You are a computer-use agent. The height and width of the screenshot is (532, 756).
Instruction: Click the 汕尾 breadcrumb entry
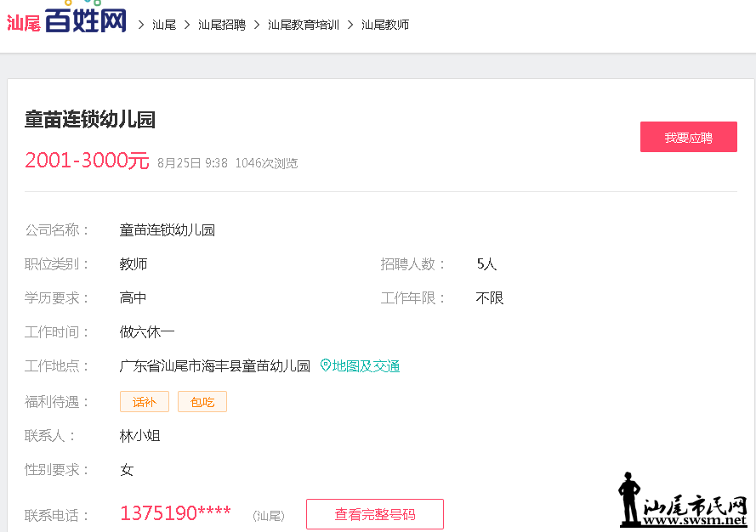(x=163, y=25)
